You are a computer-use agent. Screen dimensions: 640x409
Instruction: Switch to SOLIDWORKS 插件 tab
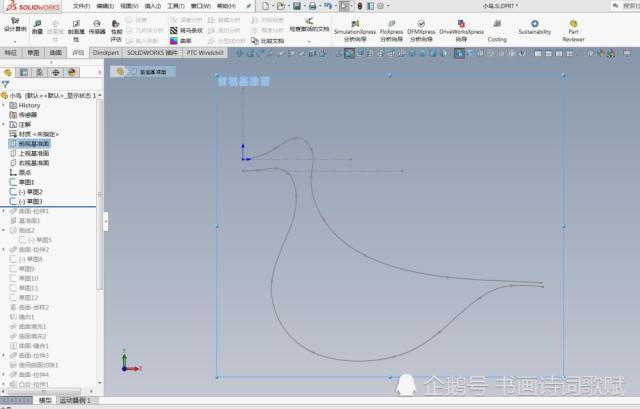152,53
